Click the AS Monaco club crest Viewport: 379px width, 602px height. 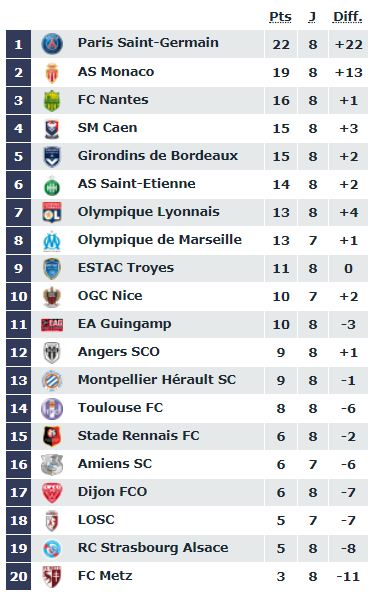point(52,72)
